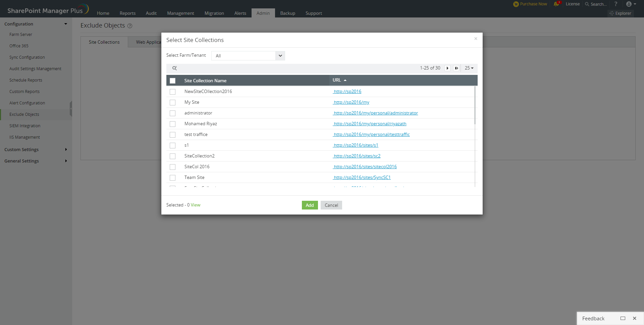Jump to the last page of site collections
The image size is (644, 325).
(x=456, y=68)
